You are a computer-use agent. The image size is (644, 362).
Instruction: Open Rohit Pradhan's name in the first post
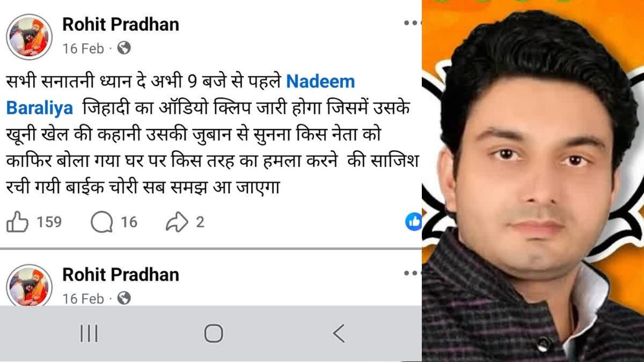tap(121, 24)
